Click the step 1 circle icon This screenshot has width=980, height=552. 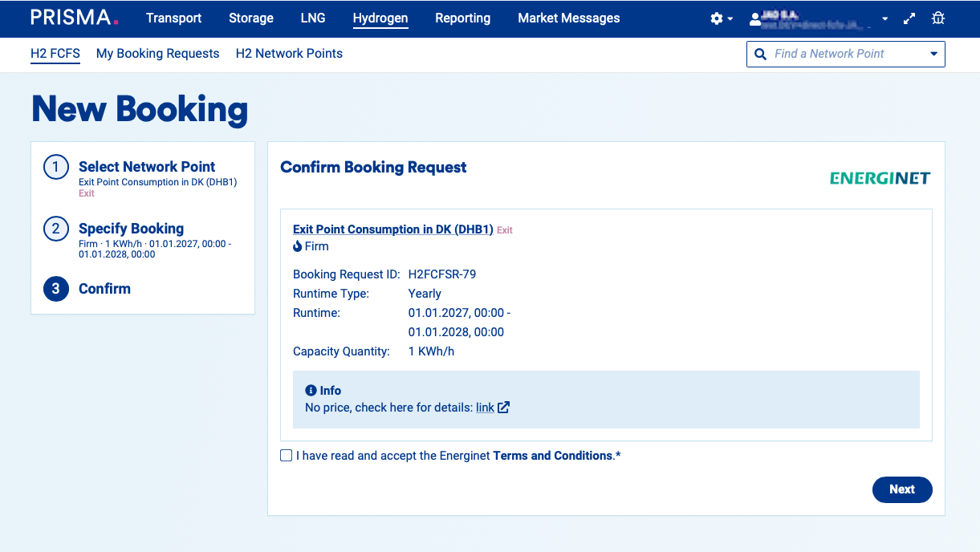tap(55, 168)
